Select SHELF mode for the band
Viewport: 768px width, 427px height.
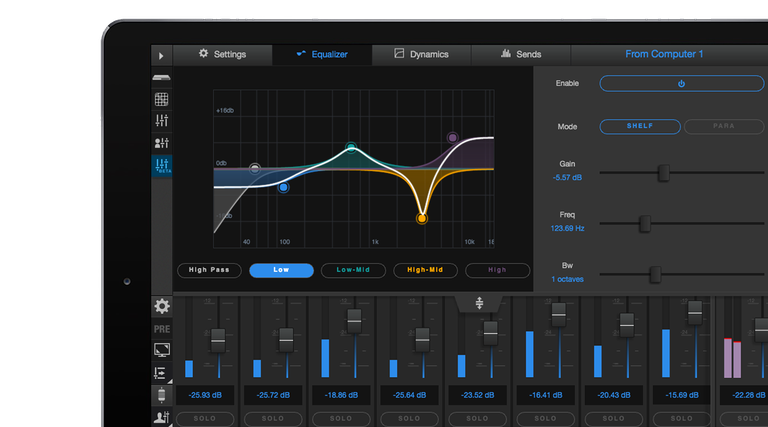pyautogui.click(x=640, y=127)
